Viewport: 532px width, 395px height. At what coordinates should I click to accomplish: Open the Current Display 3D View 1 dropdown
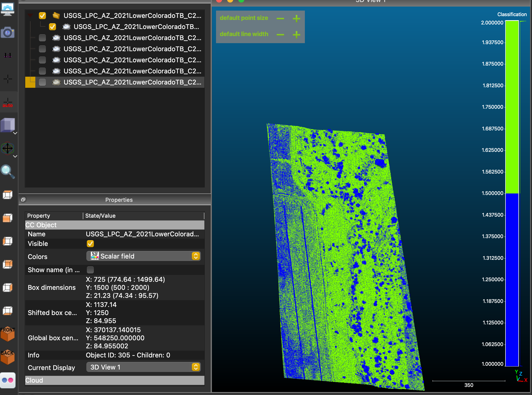[143, 367]
